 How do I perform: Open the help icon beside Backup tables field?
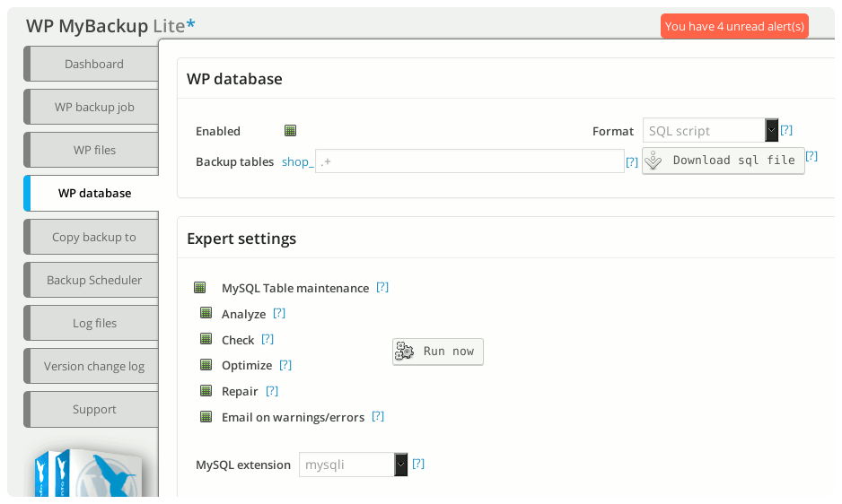pos(632,161)
